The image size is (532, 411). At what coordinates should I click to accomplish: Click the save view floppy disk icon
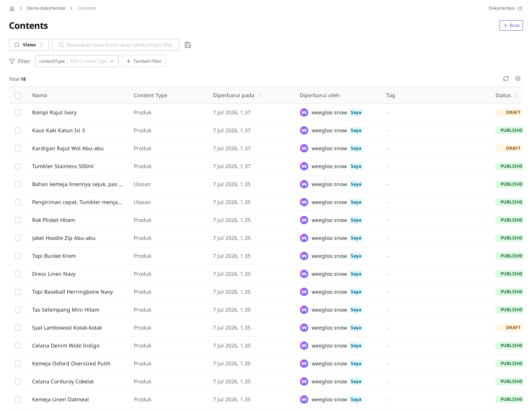coord(188,45)
